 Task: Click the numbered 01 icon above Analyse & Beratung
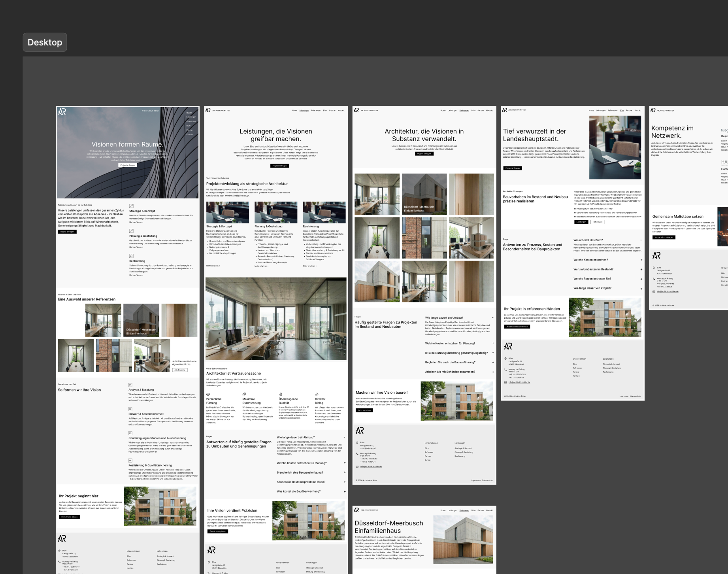click(130, 385)
